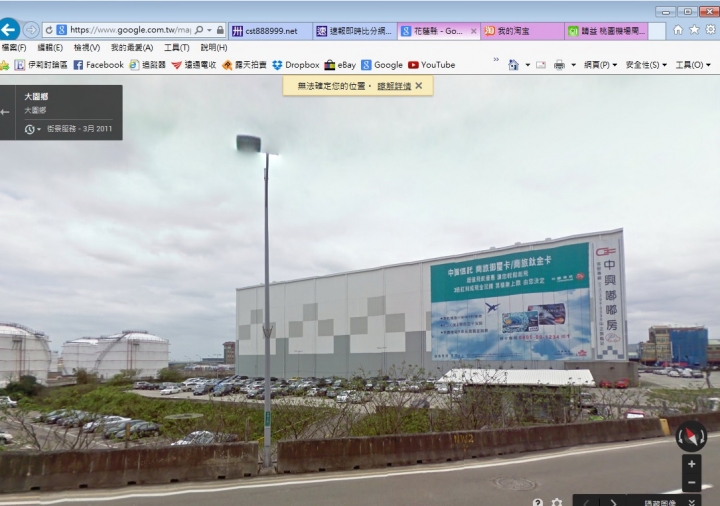Screen dimensions: 720x506
Task: Click the command bar Home page icon
Action: 513,65
